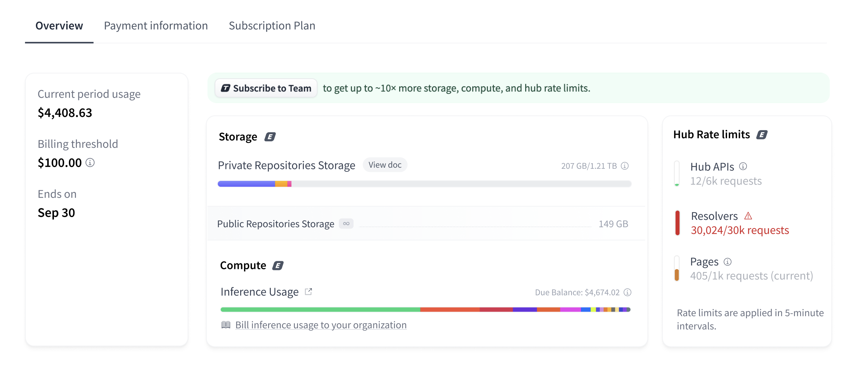This screenshot has width=868, height=375.
Task: Click the Enterprise badge next to Storage
Action: (x=270, y=137)
